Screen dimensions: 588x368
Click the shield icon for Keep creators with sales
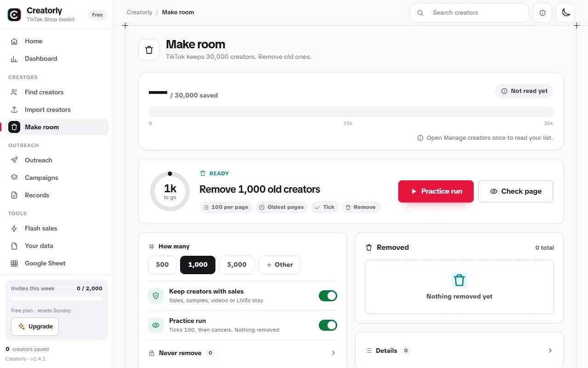click(155, 296)
